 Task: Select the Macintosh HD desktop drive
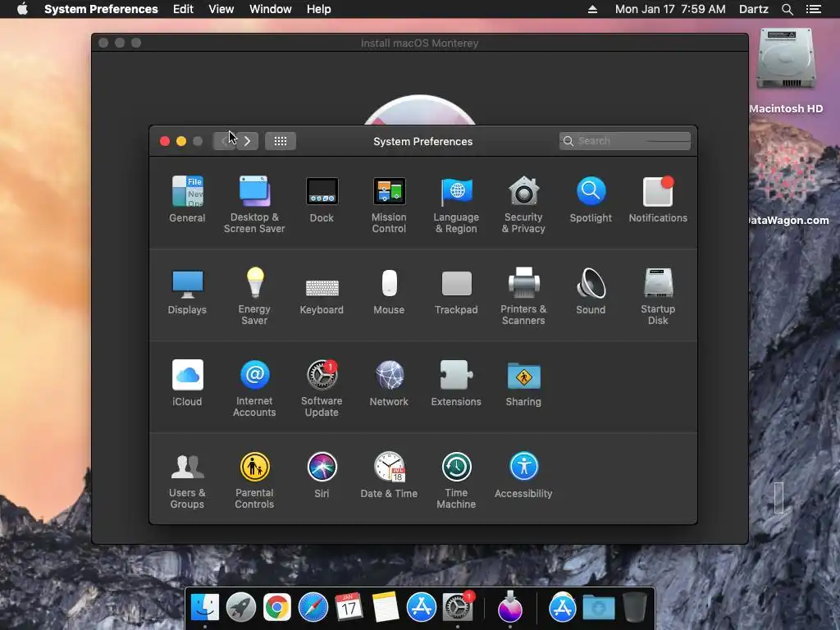pyautogui.click(x=785, y=71)
